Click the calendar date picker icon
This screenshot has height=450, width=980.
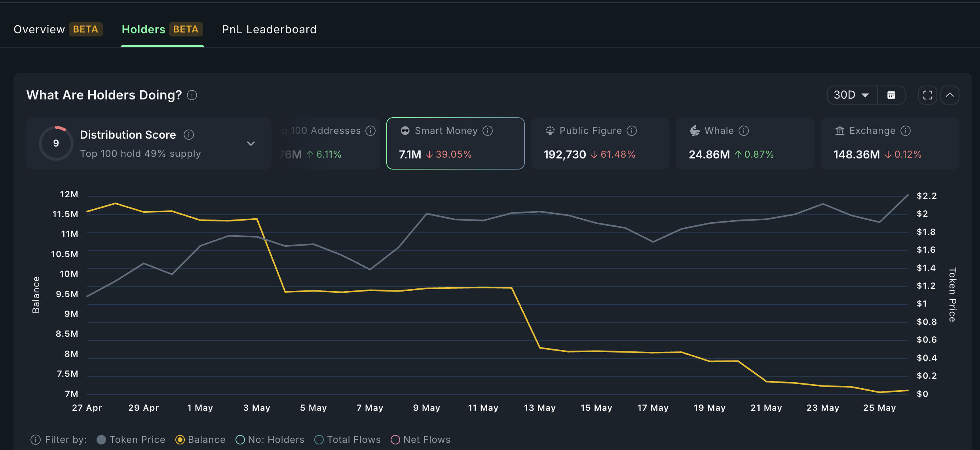click(x=891, y=95)
